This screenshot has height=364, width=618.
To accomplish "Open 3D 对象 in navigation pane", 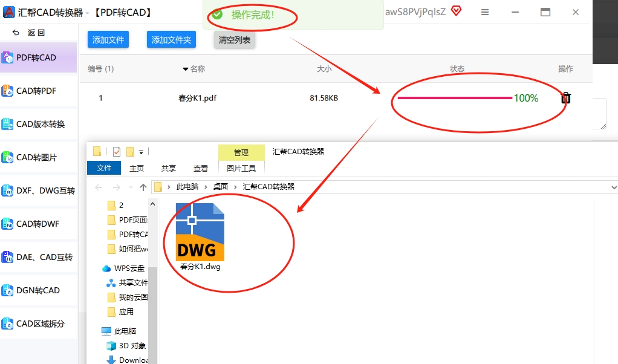I will point(126,345).
